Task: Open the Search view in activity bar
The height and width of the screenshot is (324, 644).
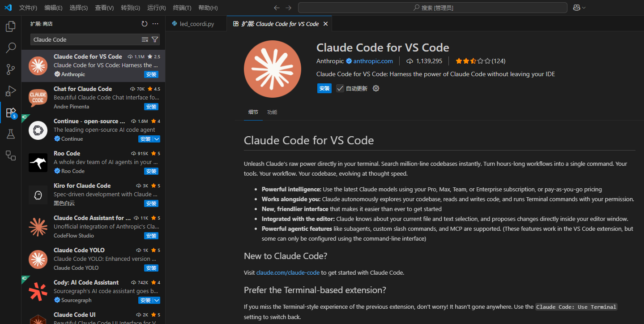Action: pyautogui.click(x=11, y=48)
